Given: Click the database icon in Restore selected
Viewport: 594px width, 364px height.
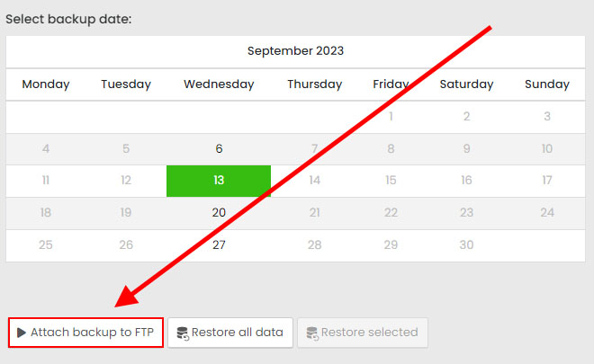Looking at the screenshot, I should pos(311,333).
